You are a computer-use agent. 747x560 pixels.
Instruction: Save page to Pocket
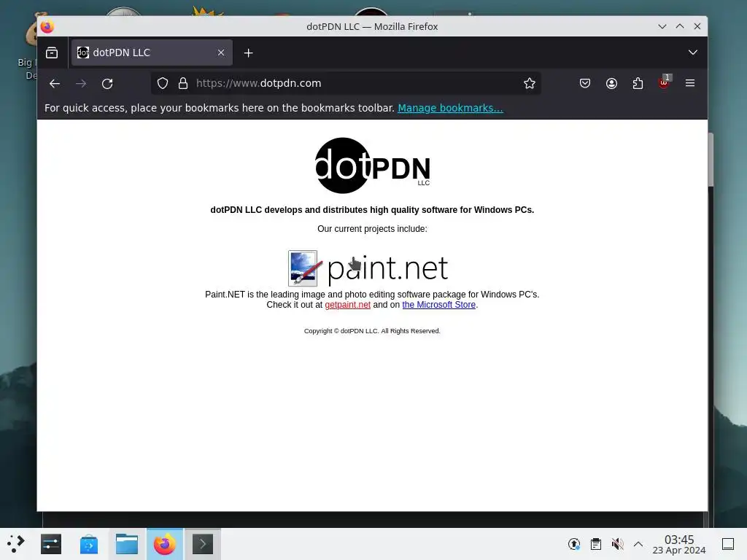click(585, 83)
